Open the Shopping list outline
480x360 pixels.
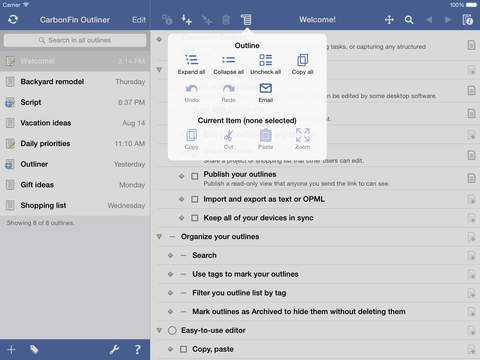(x=75, y=205)
